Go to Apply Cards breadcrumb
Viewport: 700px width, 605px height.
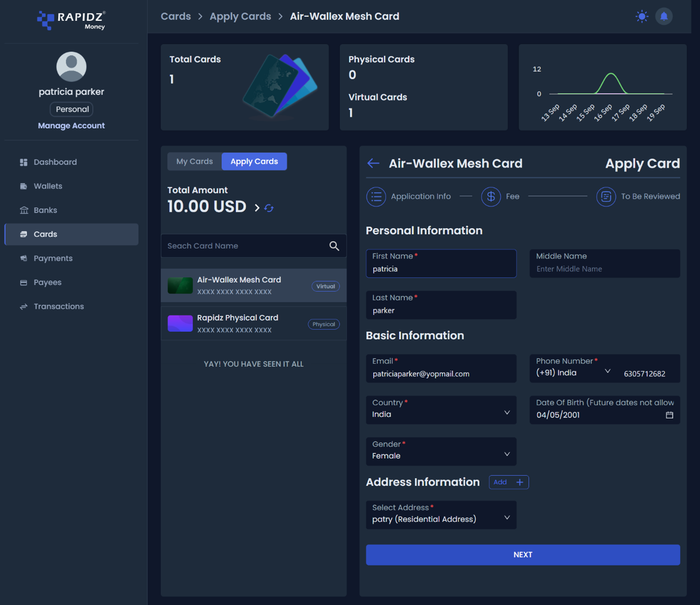(240, 16)
